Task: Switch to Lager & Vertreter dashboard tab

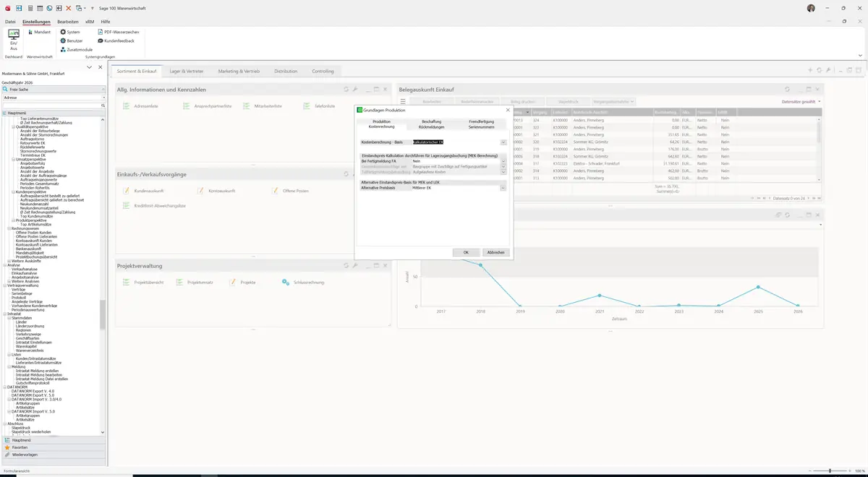Action: (187, 72)
